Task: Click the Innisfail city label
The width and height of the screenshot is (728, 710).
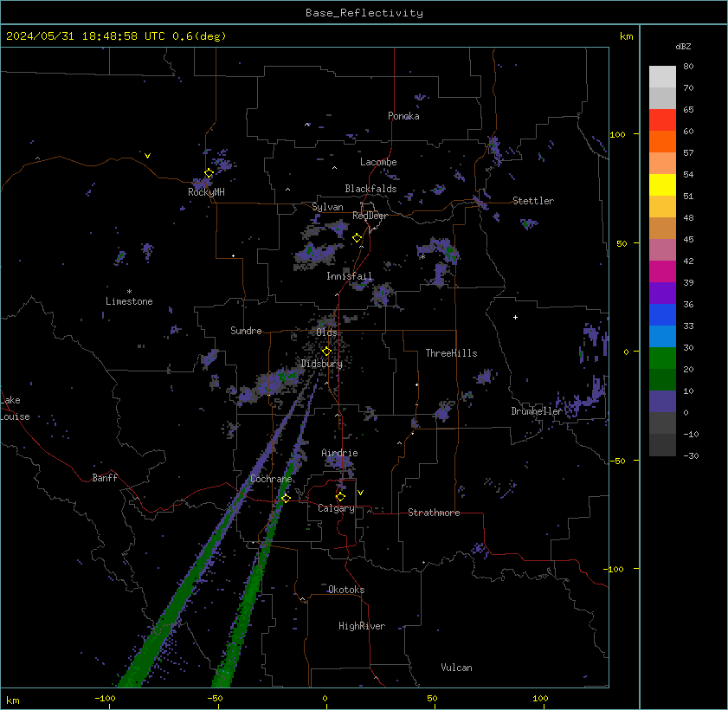Action: tap(349, 276)
